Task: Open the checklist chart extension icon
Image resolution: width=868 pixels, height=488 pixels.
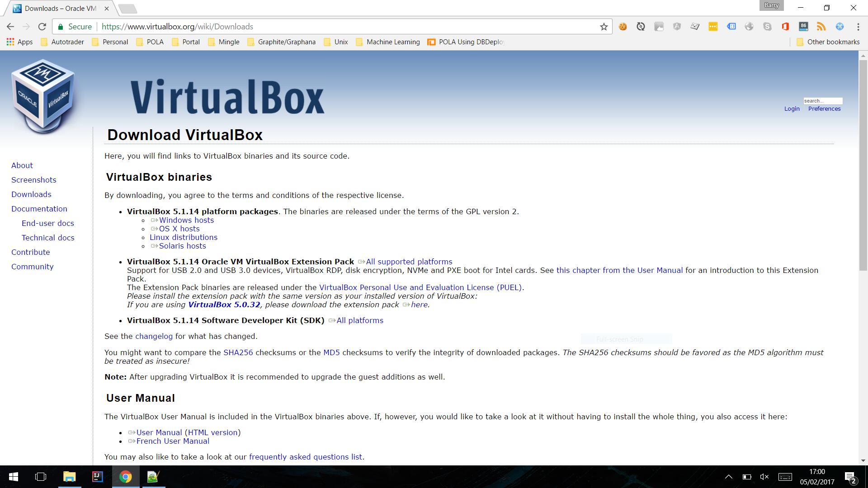Action: tap(695, 27)
